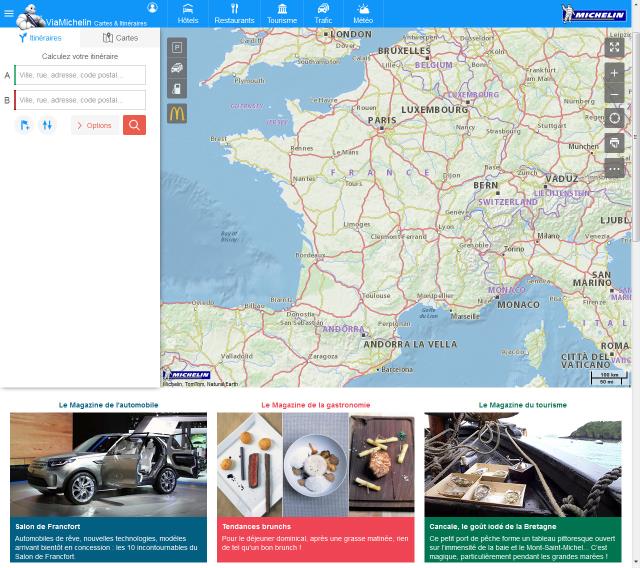Open the hamburger main menu
Screen dimensions: 640x568
click(9, 13)
